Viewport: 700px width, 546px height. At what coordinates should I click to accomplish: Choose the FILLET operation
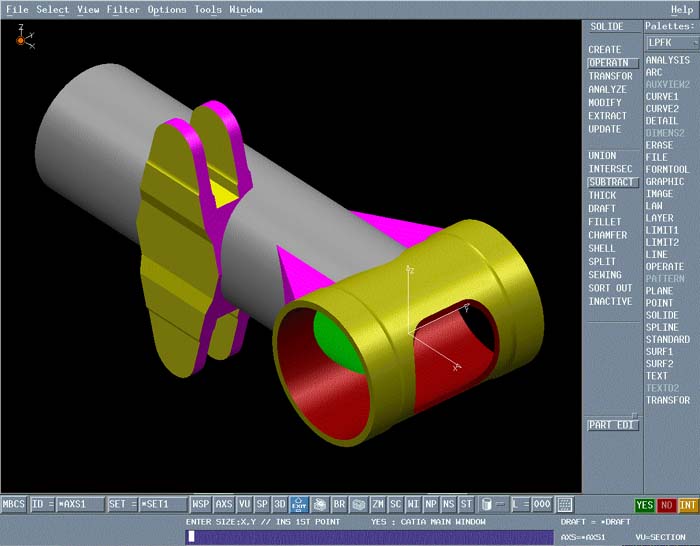click(x=604, y=222)
